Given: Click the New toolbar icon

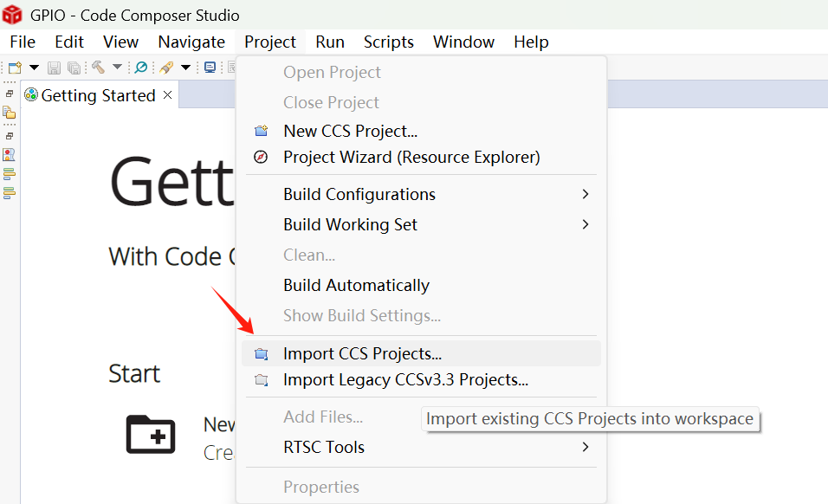Looking at the screenshot, I should click(x=15, y=68).
